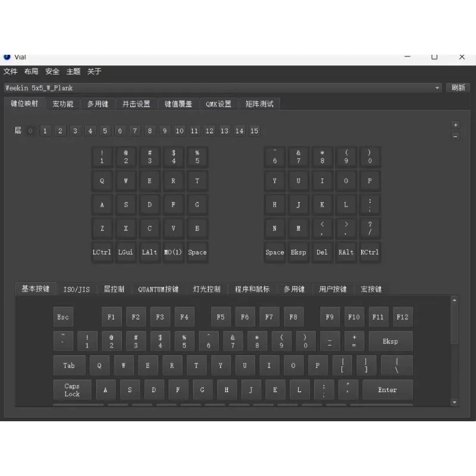
Task: Select the Del key in the layout
Action: click(322, 252)
